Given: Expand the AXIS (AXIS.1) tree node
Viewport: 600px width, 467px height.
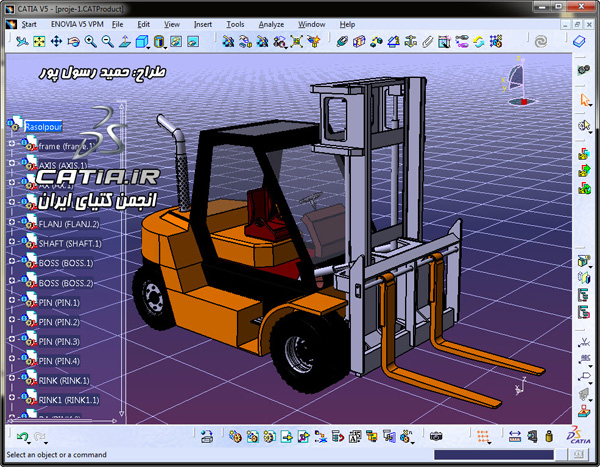Looking at the screenshot, I should point(12,163).
